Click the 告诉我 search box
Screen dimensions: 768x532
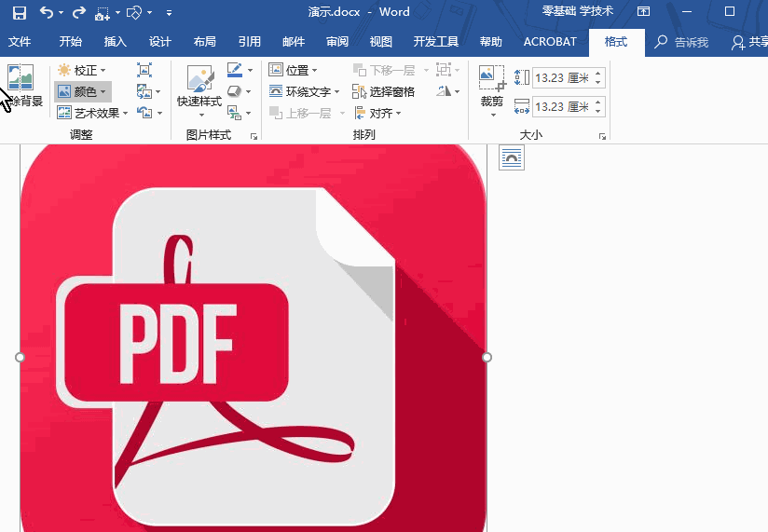682,43
